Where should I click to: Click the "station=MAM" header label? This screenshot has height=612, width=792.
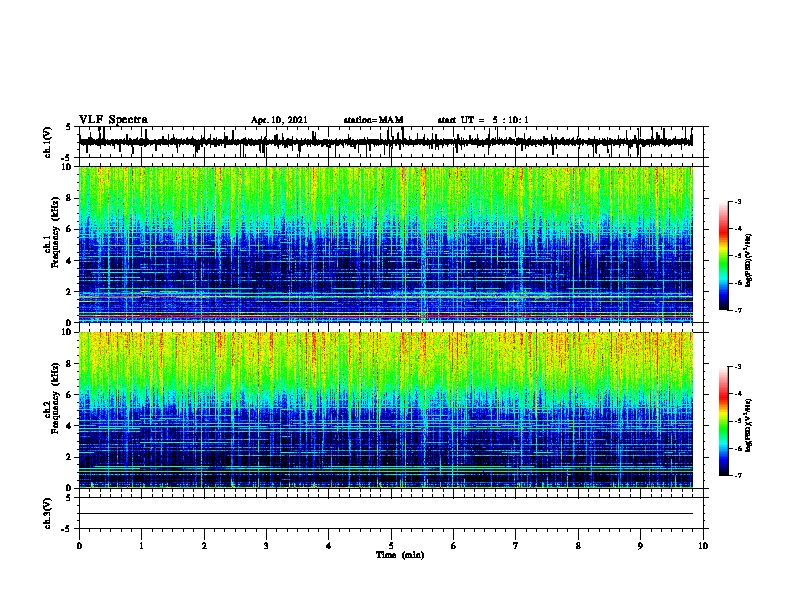tap(373, 120)
